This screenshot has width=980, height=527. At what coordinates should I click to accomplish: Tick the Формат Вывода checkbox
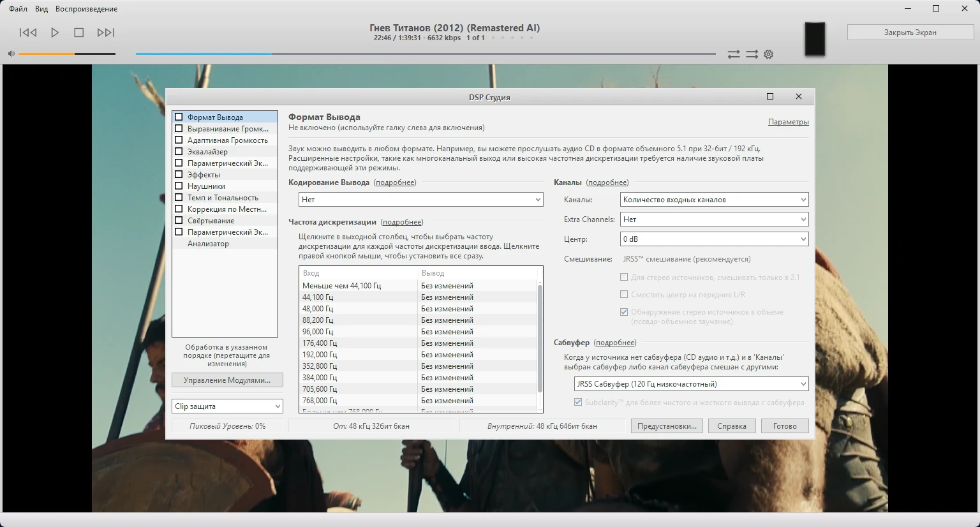click(179, 117)
